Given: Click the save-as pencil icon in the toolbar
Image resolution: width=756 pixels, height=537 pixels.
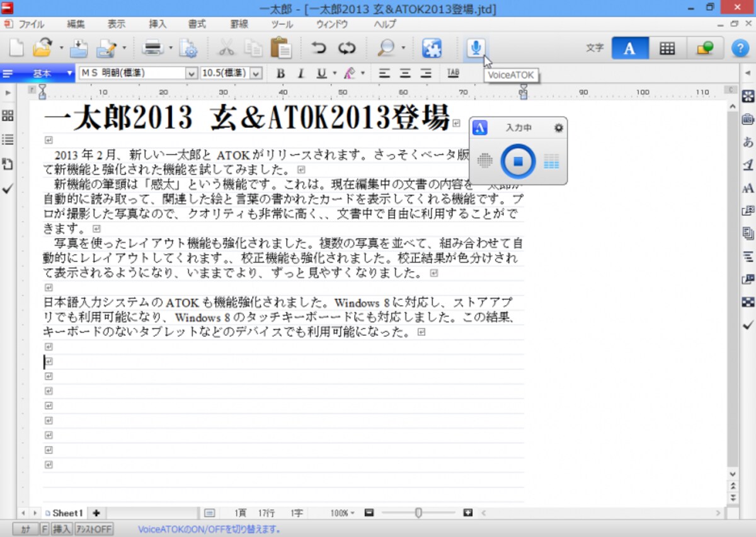Looking at the screenshot, I should [108, 49].
